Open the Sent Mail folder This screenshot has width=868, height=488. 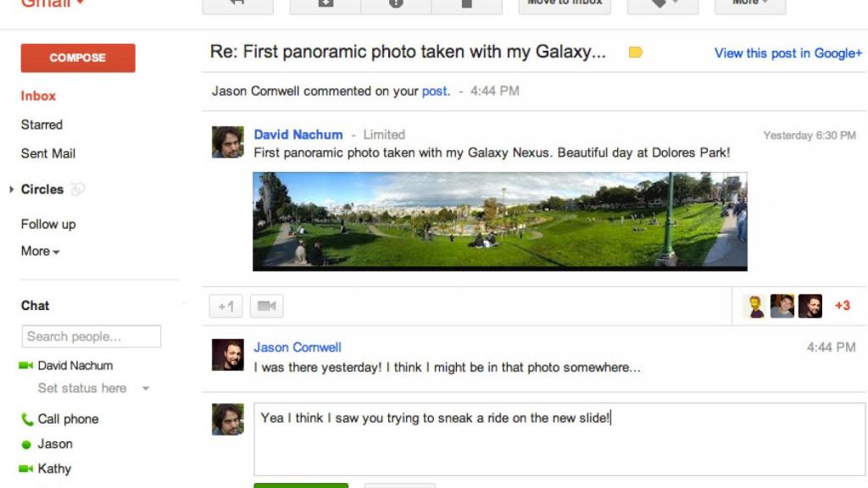coord(47,153)
